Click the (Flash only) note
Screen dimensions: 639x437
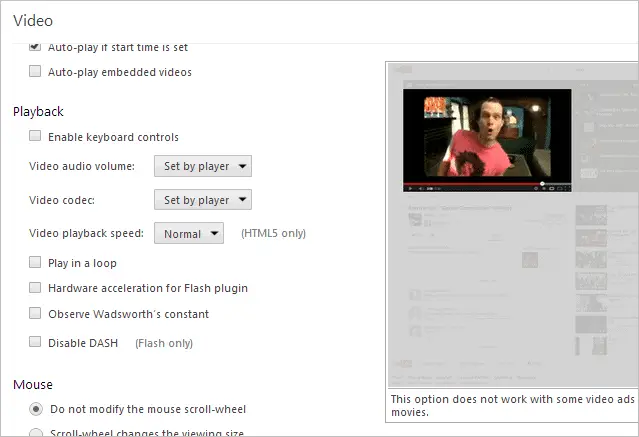pyautogui.click(x=164, y=343)
